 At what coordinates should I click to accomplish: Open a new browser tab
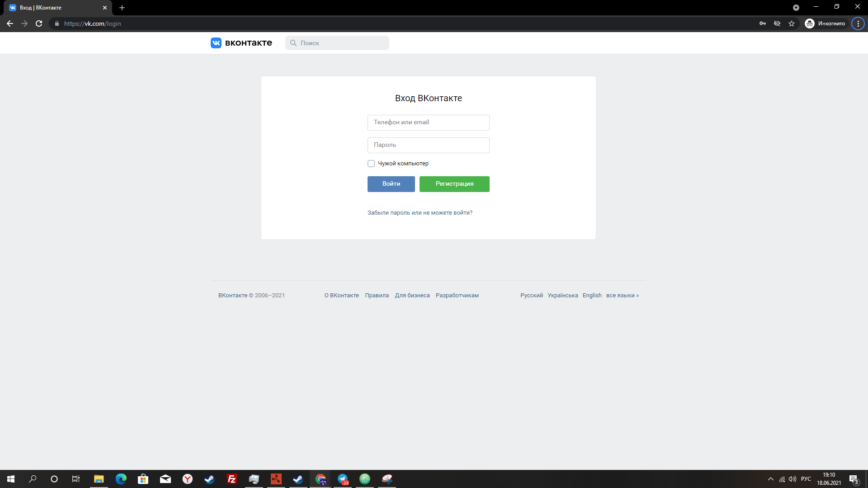click(x=122, y=8)
